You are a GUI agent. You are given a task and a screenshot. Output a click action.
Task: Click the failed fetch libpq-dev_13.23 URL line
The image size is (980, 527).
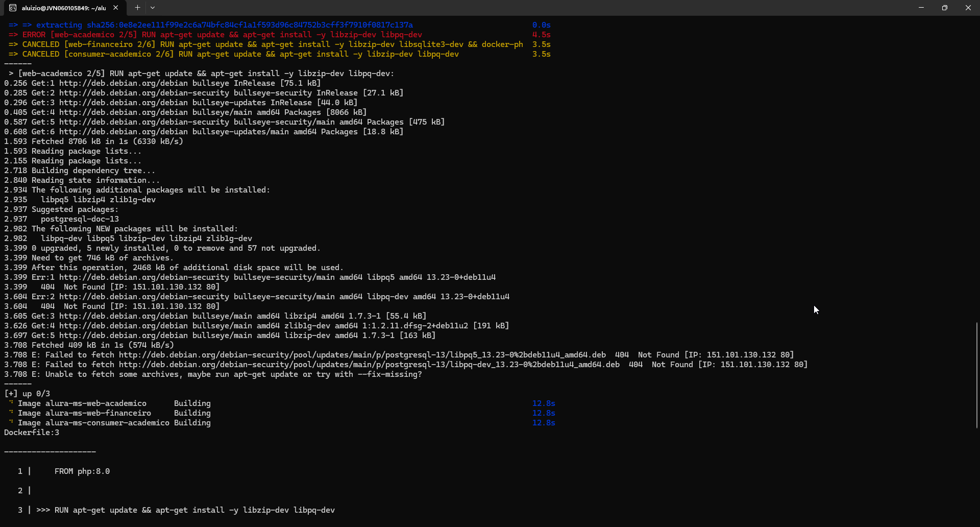click(406, 365)
